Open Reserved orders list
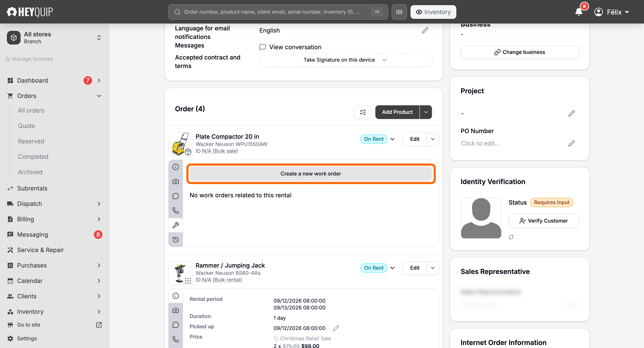The image size is (644, 348). coord(31,141)
